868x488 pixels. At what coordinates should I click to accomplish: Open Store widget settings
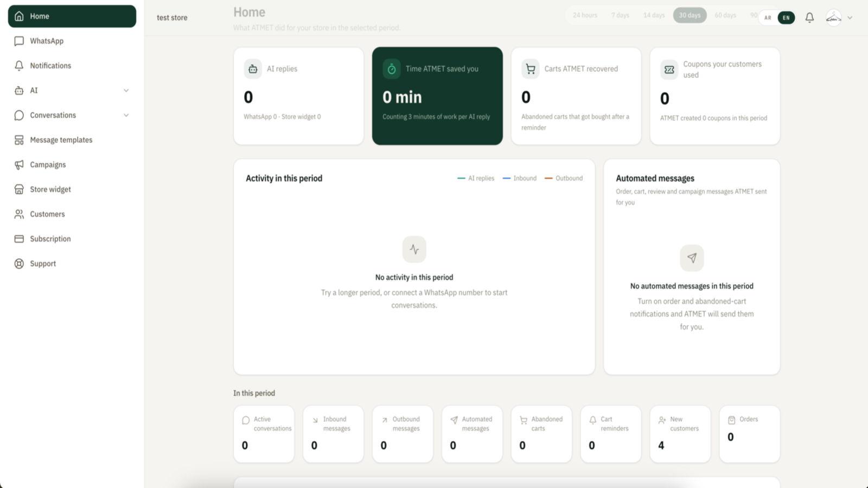pyautogui.click(x=72, y=189)
